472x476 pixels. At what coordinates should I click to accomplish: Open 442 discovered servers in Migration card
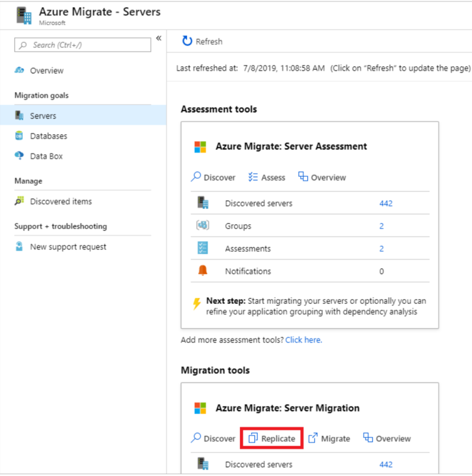pyautogui.click(x=386, y=465)
